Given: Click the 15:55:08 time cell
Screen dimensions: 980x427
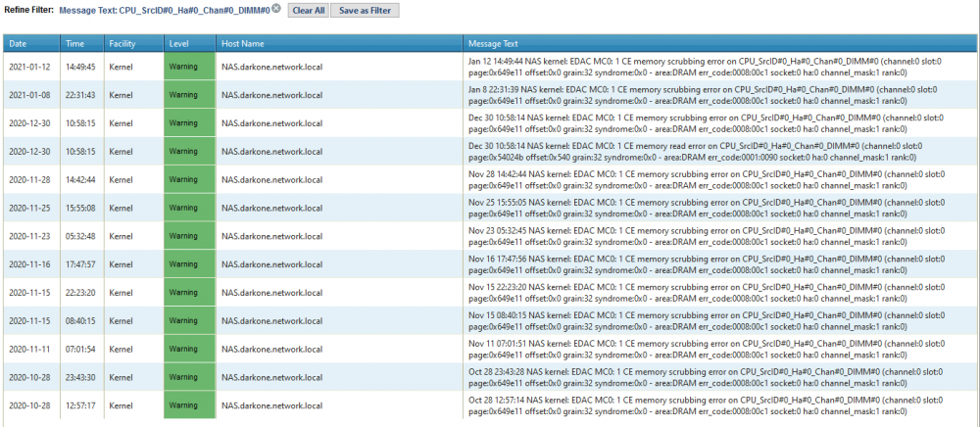Looking at the screenshot, I should pos(80,208).
